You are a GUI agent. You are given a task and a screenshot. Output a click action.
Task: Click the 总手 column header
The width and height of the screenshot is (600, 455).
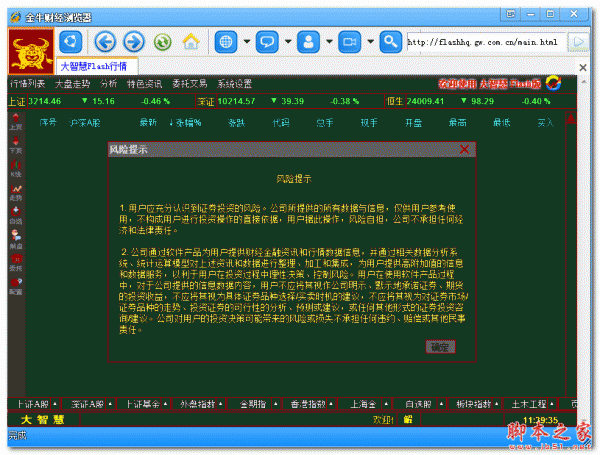point(324,122)
